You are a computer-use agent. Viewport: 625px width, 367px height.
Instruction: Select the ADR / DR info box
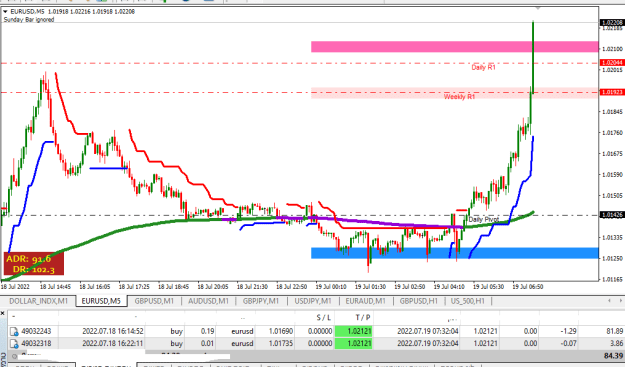tap(34, 264)
